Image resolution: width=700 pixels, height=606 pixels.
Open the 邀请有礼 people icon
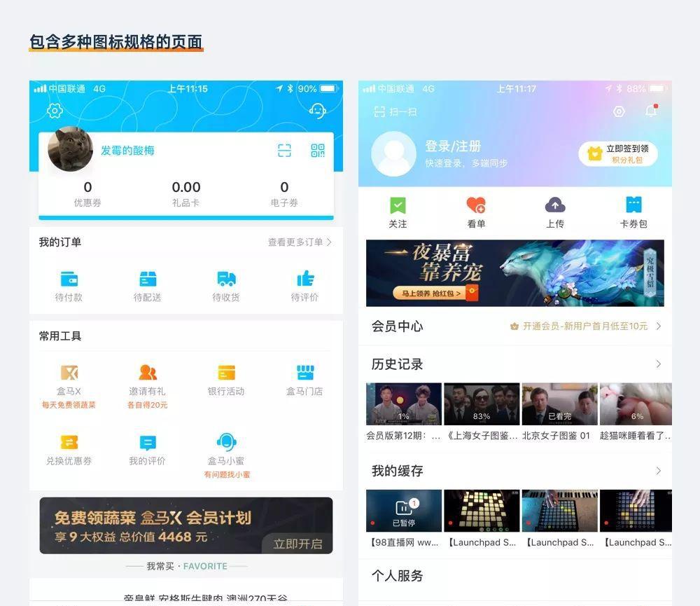(148, 372)
